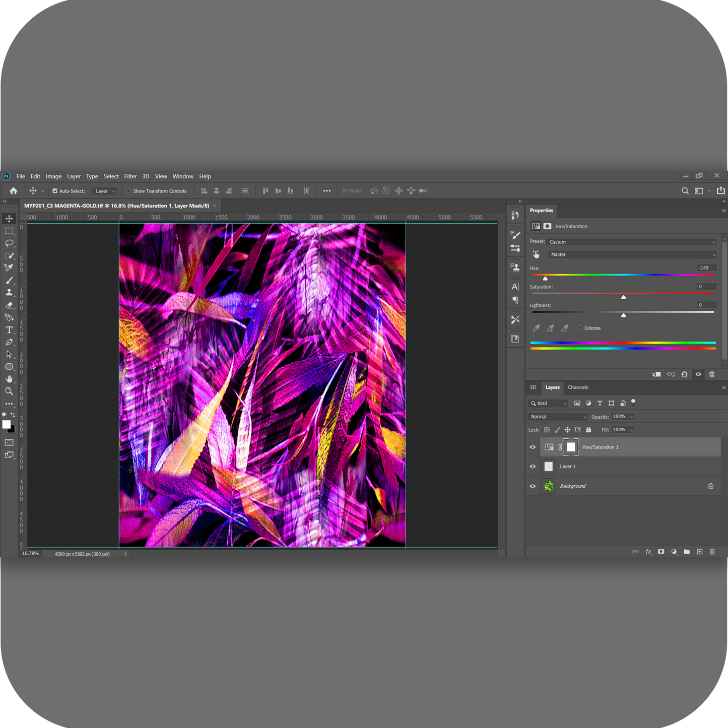Open the Paragraph panel icon
Viewport: 728px width, 728px height.
(x=515, y=300)
